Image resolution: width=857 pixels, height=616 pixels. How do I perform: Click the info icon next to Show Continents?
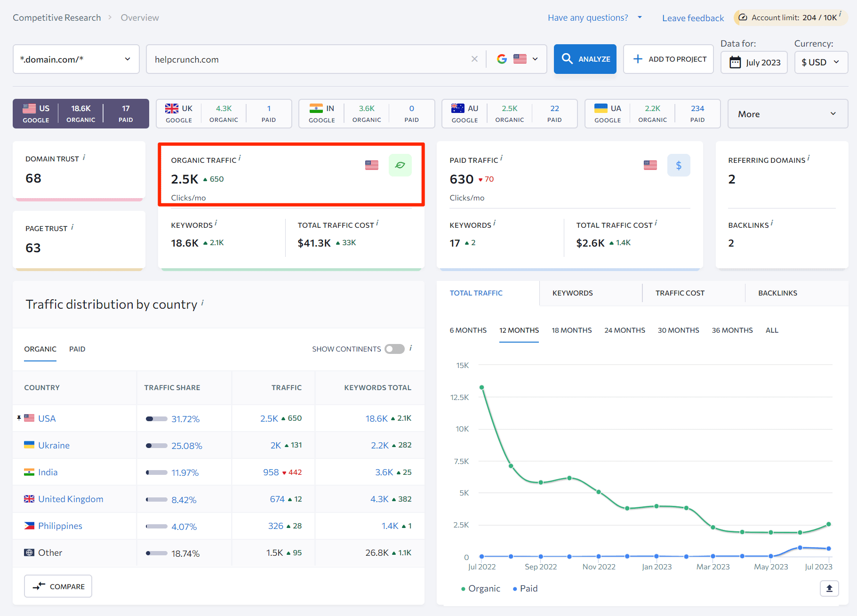point(411,348)
